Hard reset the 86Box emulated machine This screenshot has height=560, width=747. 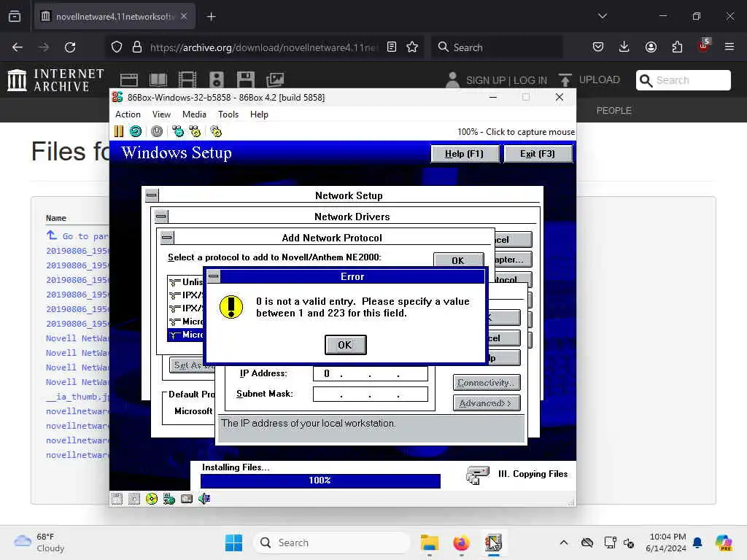[136, 131]
